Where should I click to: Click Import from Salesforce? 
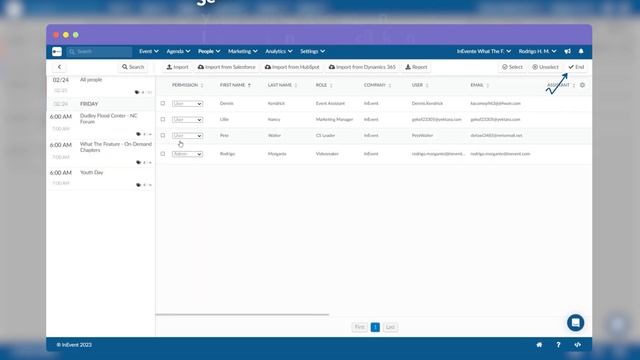(x=227, y=67)
